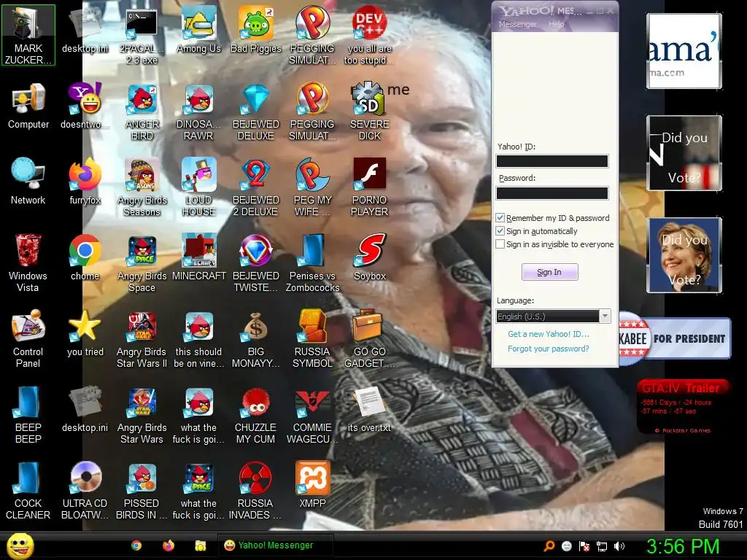Toggle Remember my ID & password checkbox
The image size is (747, 560).
coord(500,218)
